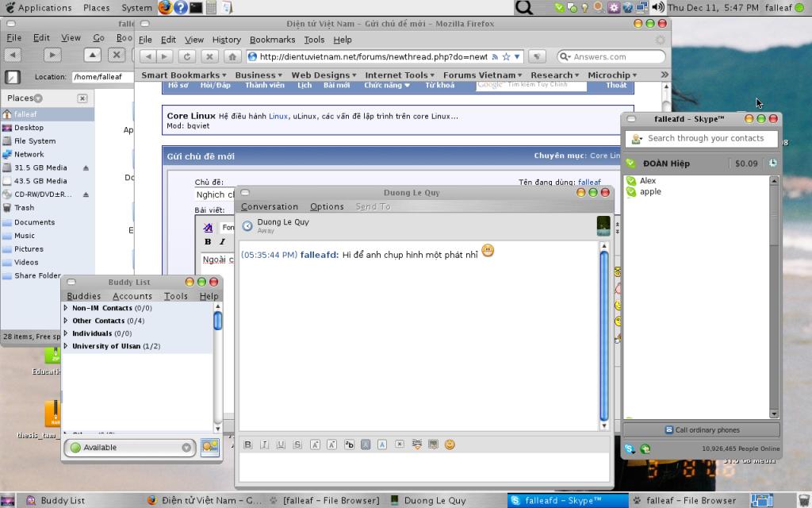Click Linux link in Core Linux description
This screenshot has width=812, height=508.
click(x=278, y=116)
